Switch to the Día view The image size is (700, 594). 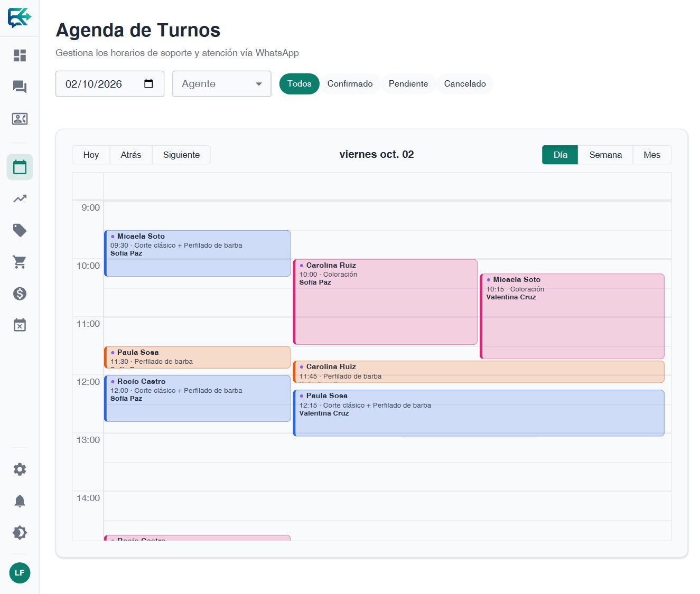click(x=560, y=155)
